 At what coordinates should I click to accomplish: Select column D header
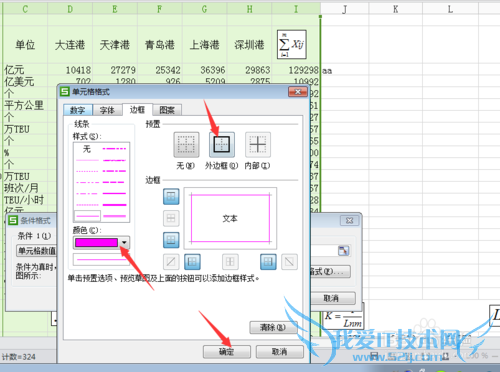[70, 9]
